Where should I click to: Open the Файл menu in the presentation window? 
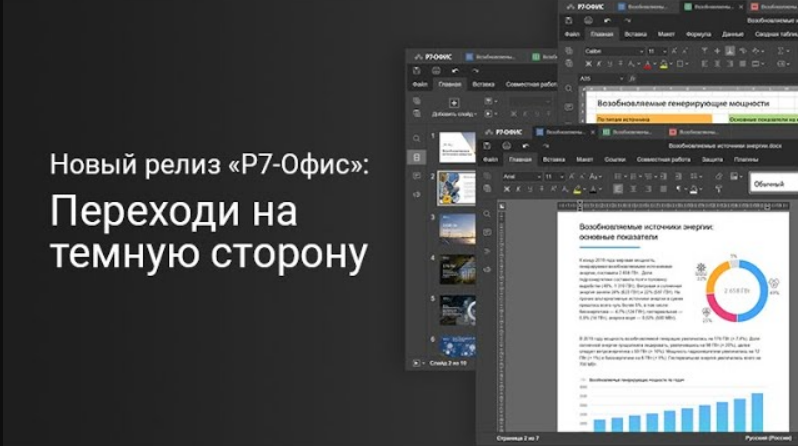click(420, 85)
